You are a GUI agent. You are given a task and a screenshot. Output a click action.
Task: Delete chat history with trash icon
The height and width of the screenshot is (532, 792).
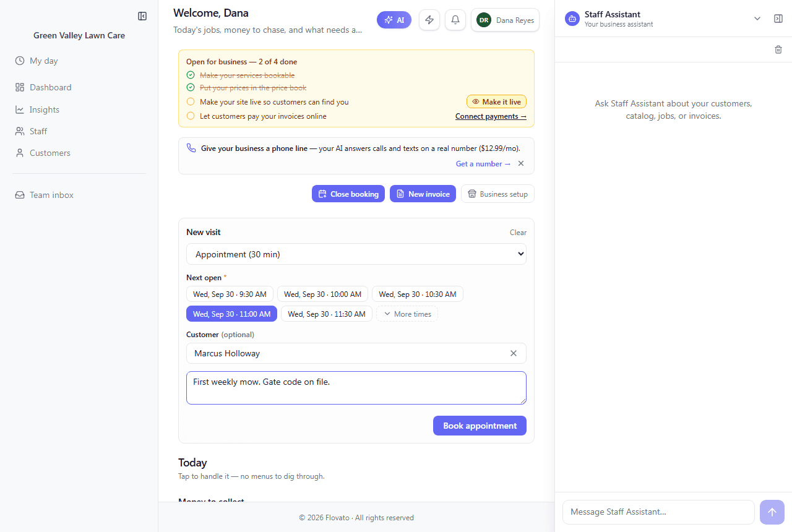[x=778, y=49]
